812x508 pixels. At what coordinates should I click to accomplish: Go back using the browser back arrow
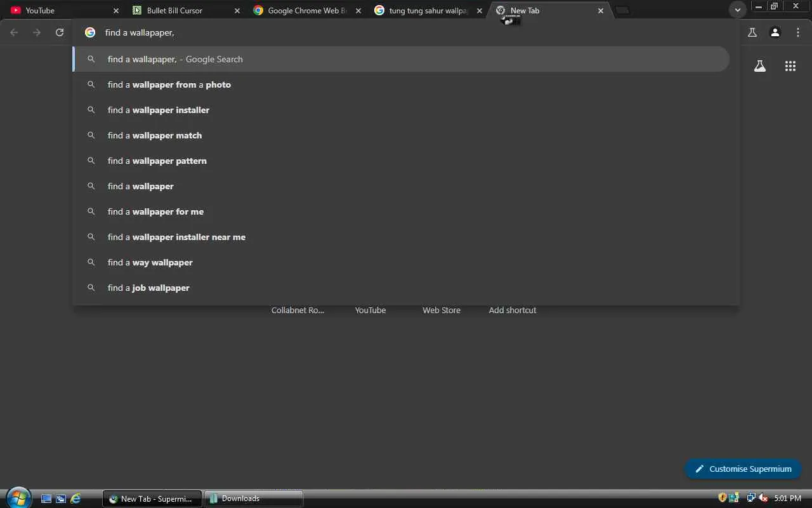coord(14,32)
